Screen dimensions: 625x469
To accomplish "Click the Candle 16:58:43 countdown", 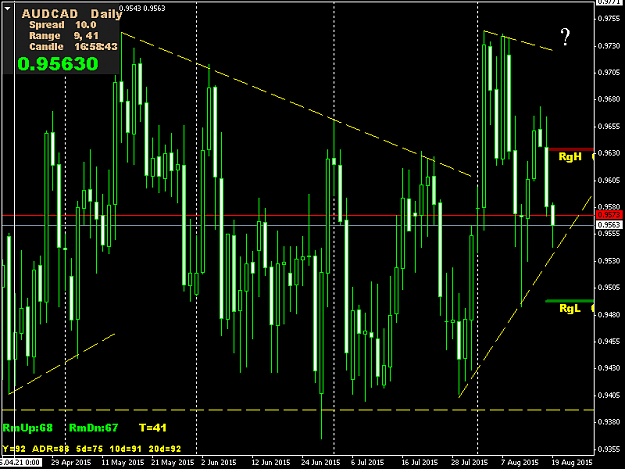I will pyautogui.click(x=73, y=47).
